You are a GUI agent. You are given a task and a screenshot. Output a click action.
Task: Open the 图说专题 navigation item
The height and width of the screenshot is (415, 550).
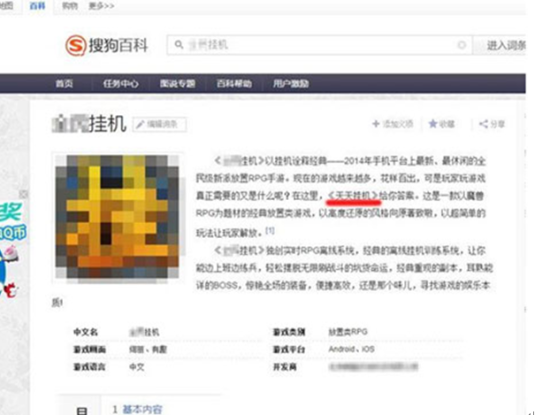(x=177, y=83)
